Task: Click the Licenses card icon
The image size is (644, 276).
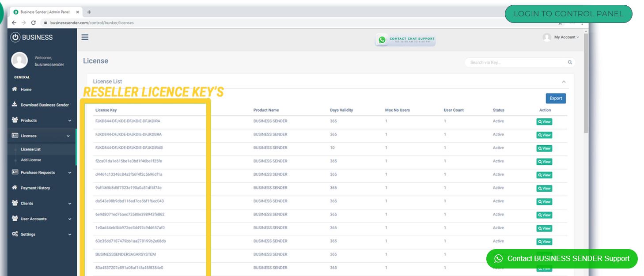Action: [x=15, y=136]
